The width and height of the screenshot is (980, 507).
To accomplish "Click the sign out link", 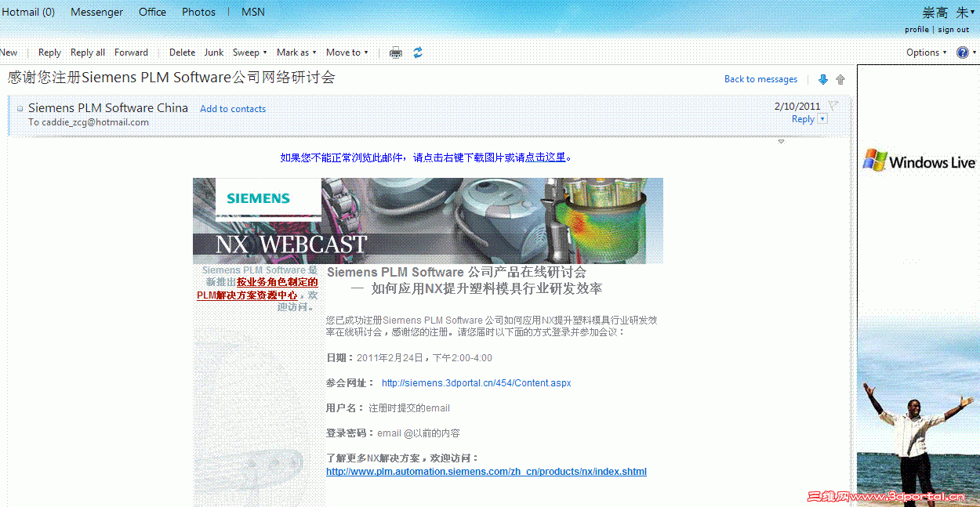I will click(953, 30).
